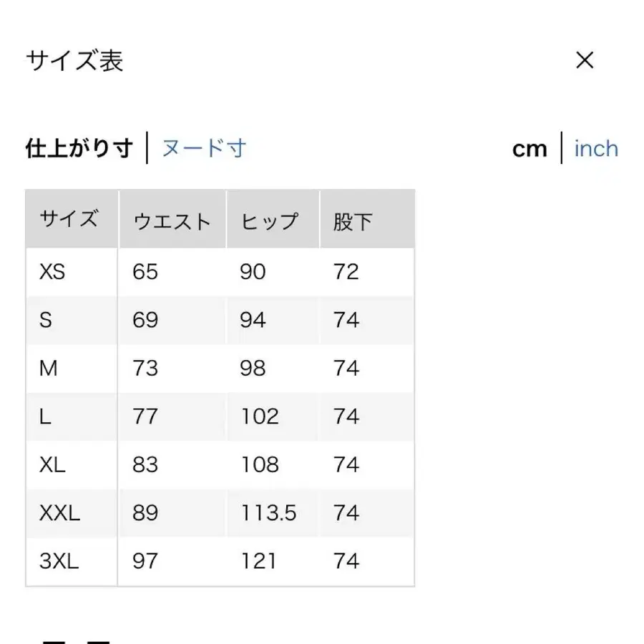This screenshot has width=644, height=644.
Task: Select the M size row label
Action: tap(49, 368)
